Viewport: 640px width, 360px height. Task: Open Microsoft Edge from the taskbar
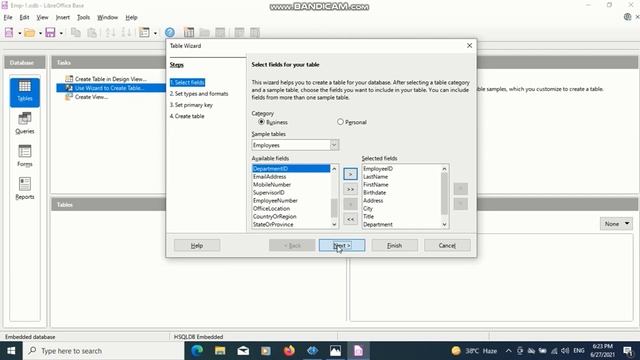pos(197,351)
